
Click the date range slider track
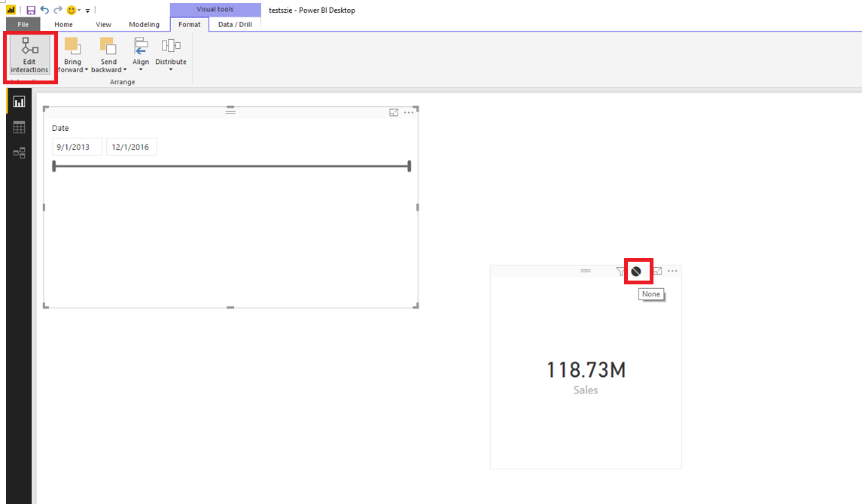tap(231, 165)
